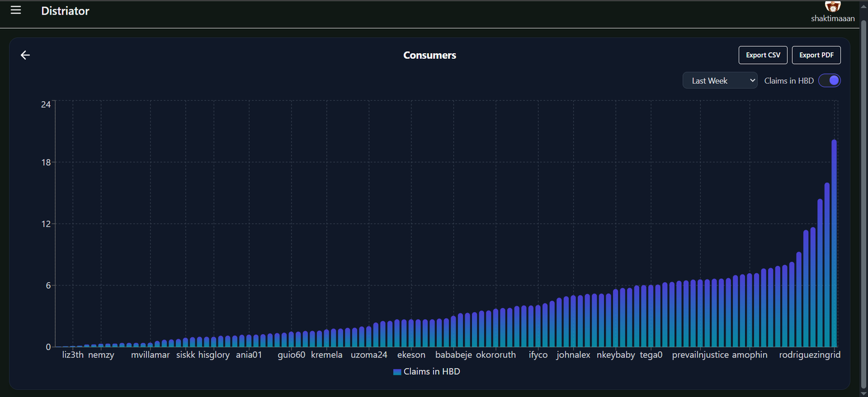
Task: Click the tallest bar at chart's right end
Action: point(834,243)
